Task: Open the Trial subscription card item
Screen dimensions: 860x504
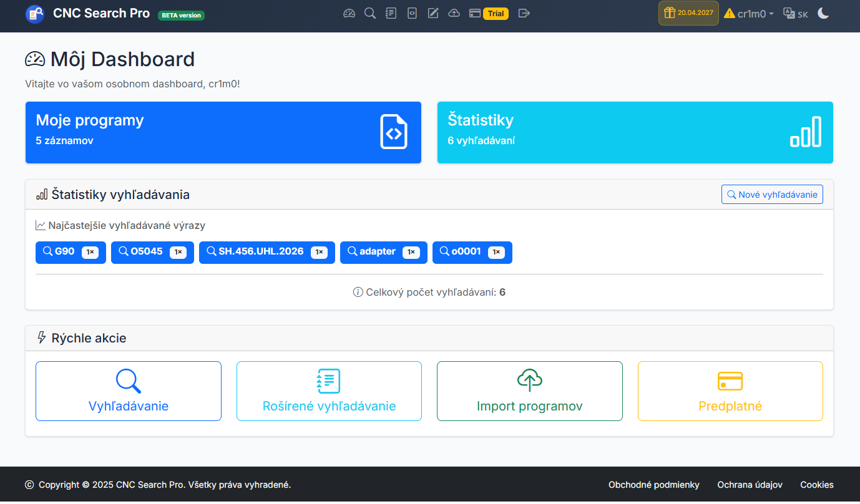Action: (489, 14)
